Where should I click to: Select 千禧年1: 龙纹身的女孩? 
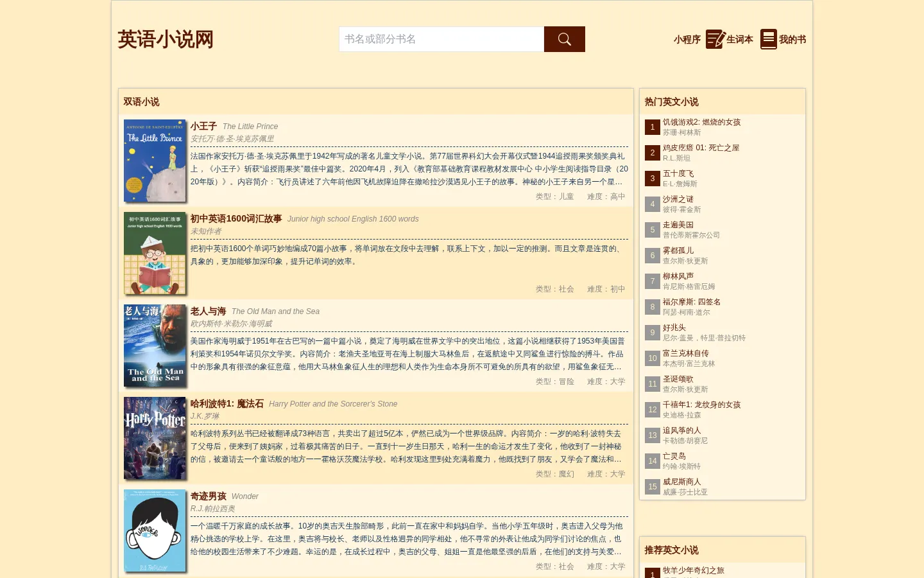click(x=701, y=405)
